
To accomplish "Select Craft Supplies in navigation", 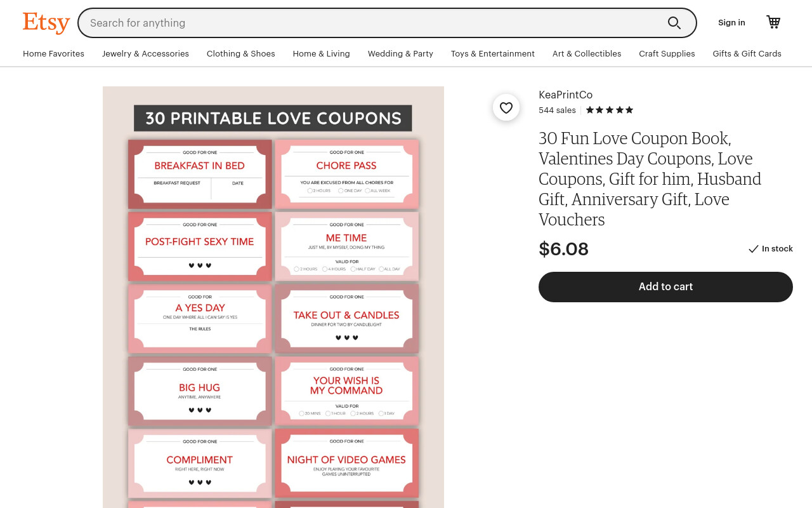I will point(667,54).
